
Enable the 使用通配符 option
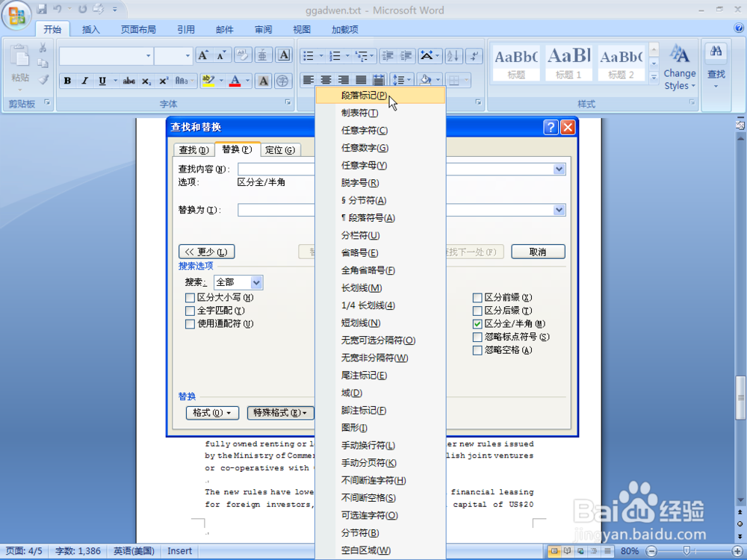click(x=190, y=325)
